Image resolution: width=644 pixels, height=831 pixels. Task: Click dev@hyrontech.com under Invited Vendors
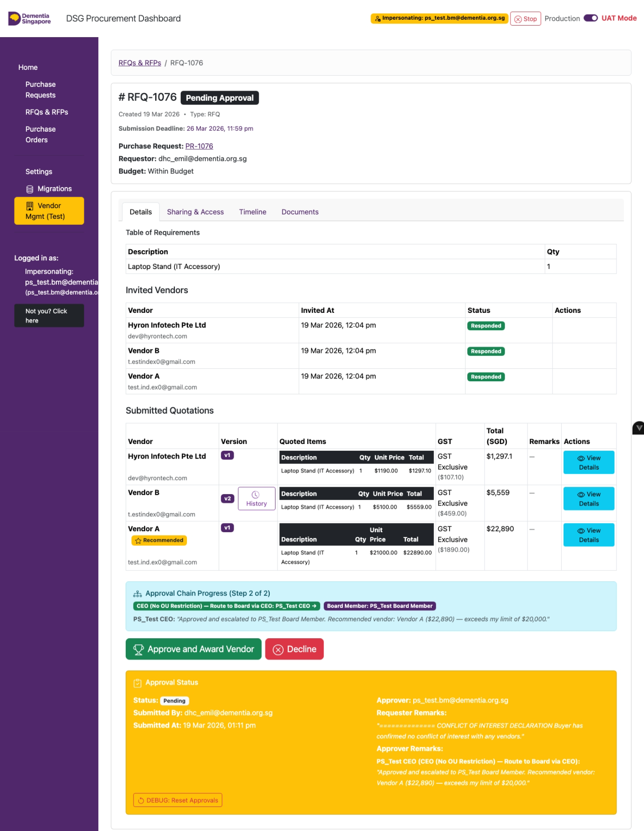coord(158,336)
